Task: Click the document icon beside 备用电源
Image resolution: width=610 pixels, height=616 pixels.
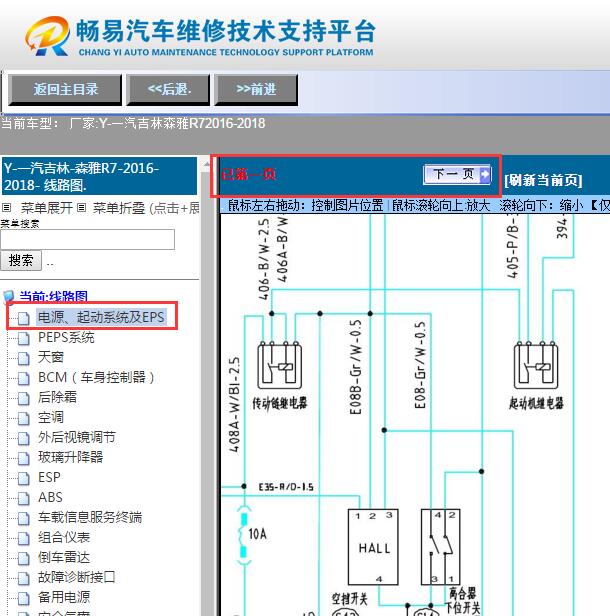Action: (24, 598)
